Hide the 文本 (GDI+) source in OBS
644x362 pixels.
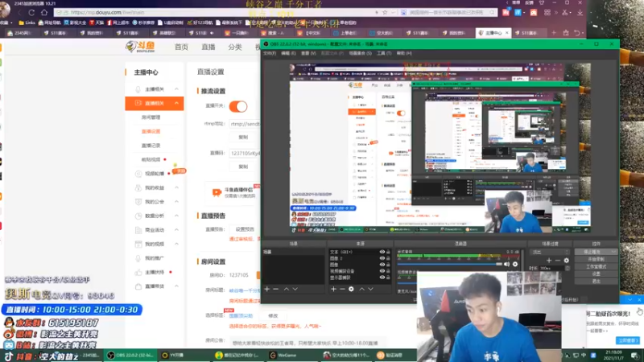point(382,252)
